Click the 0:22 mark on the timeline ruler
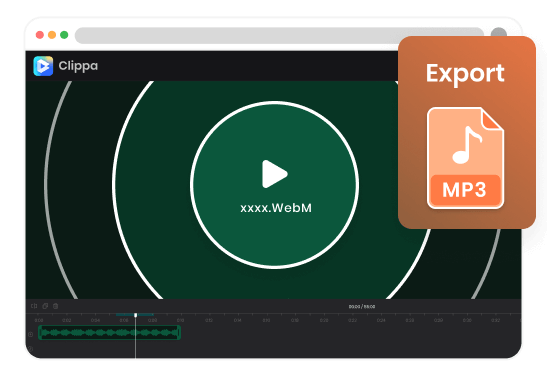 pos(352,320)
